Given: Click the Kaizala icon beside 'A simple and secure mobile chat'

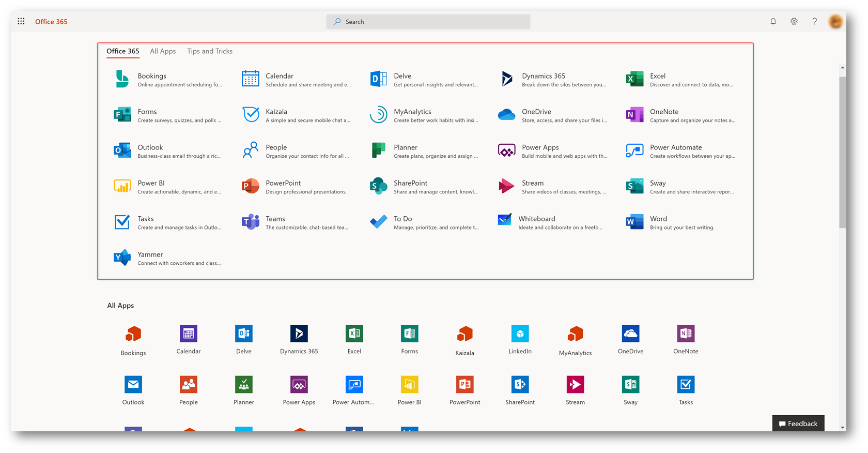Looking at the screenshot, I should coord(251,115).
